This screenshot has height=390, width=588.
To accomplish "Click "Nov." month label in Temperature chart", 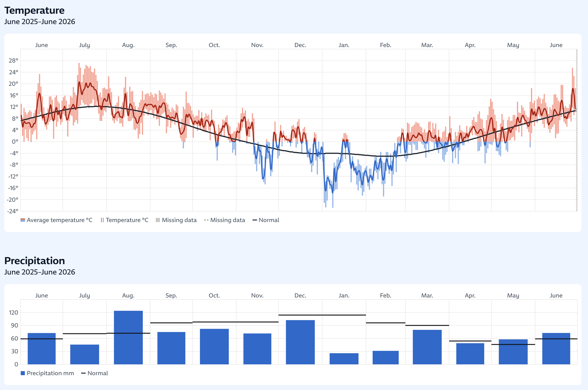I will point(257,45).
